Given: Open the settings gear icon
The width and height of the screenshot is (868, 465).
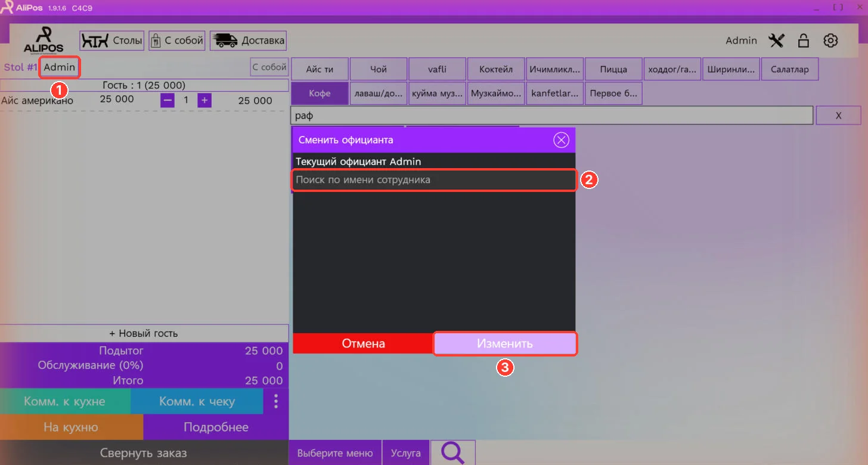Looking at the screenshot, I should pyautogui.click(x=830, y=41).
